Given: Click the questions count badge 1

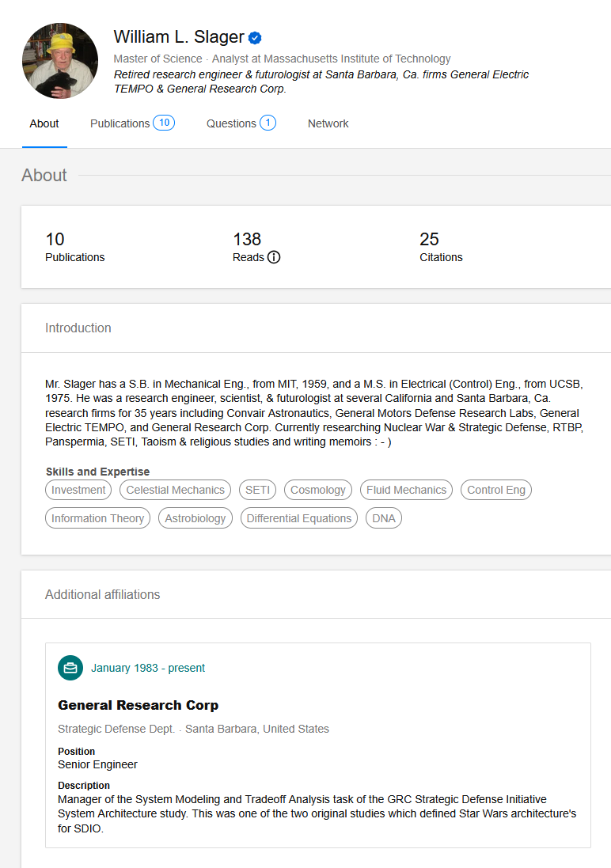Looking at the screenshot, I should 268,123.
